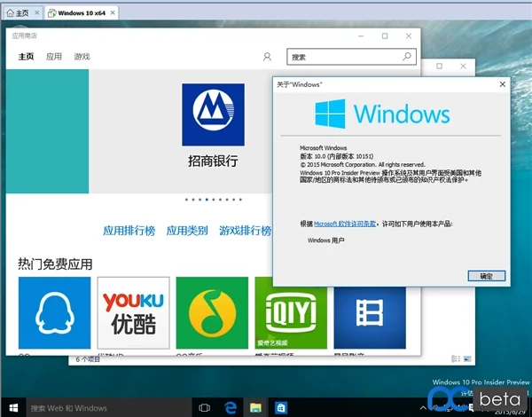532x417 pixels.
Task: Select the first carousel page dot
Action: [x=186, y=200]
